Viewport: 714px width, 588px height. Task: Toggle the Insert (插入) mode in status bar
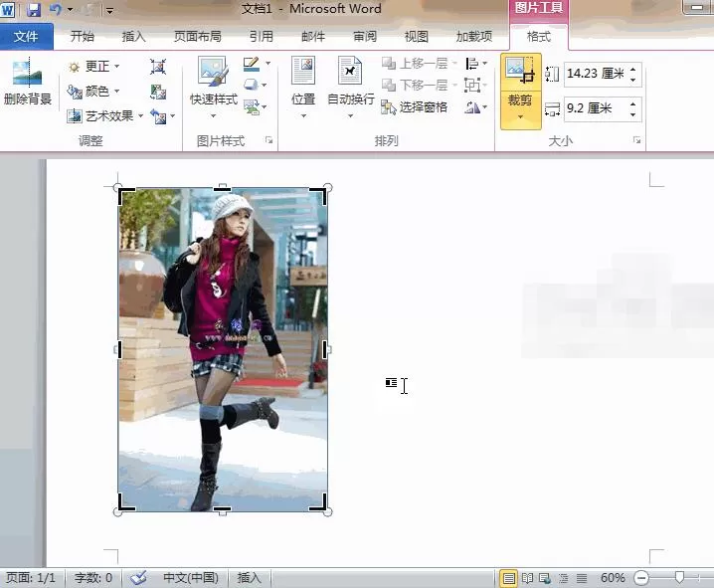coord(249,578)
